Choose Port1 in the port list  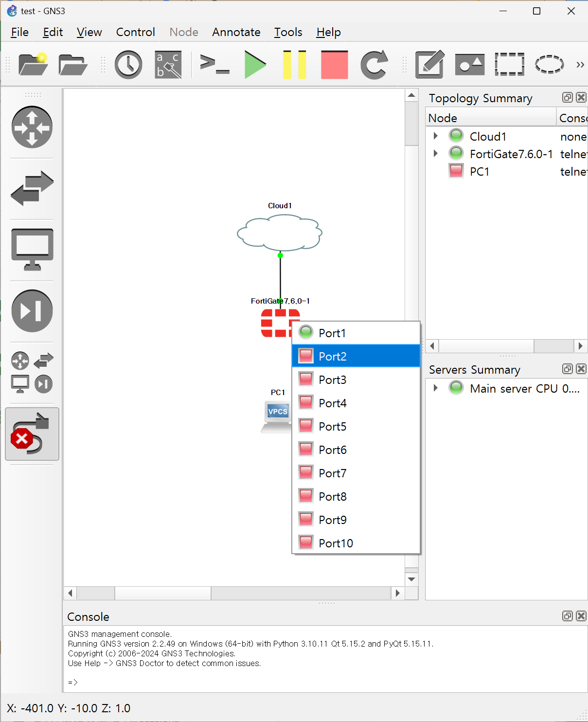pyautogui.click(x=356, y=333)
